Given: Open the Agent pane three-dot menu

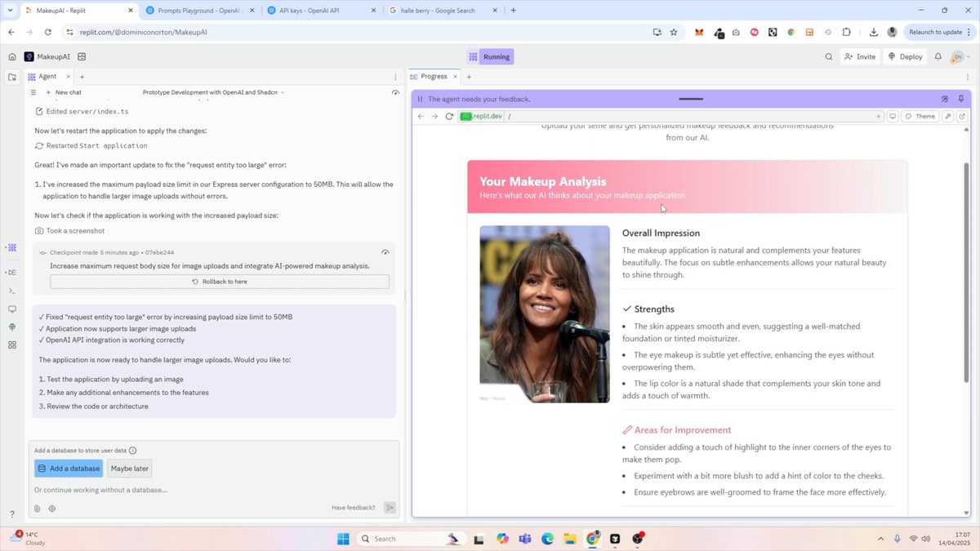Looking at the screenshot, I should coord(395,77).
